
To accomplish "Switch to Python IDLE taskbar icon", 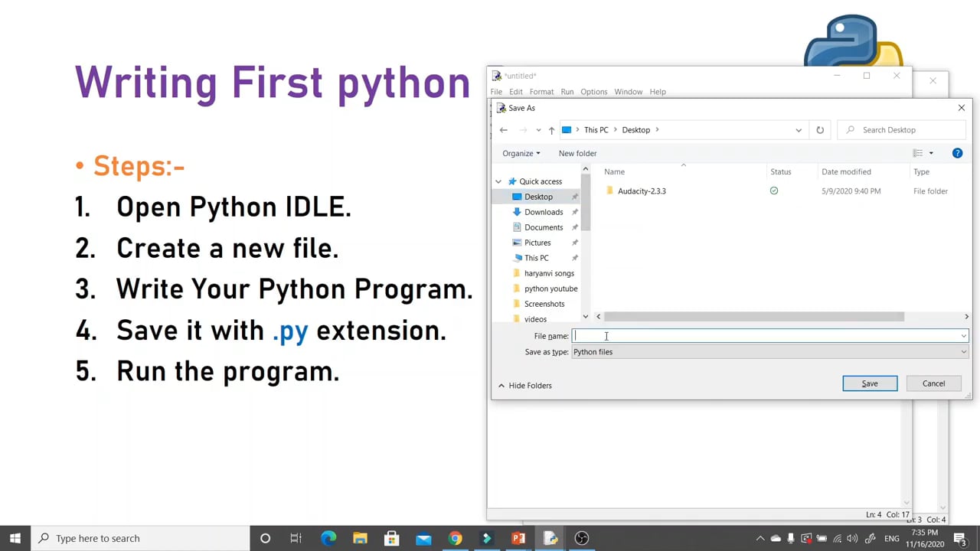I will [550, 538].
